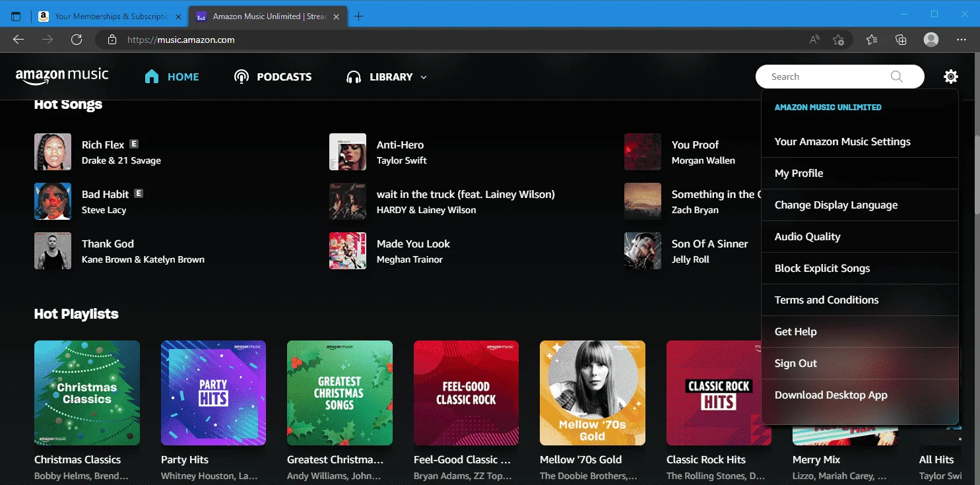The height and width of the screenshot is (485, 980).
Task: Click the Library headphones icon
Action: [x=354, y=77]
